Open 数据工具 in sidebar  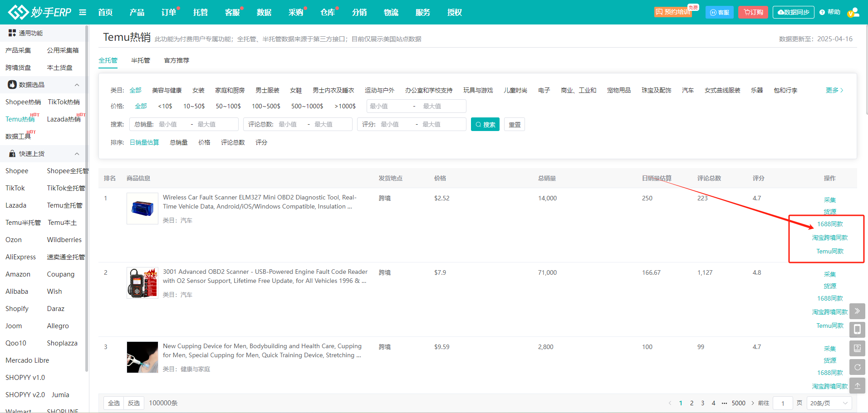pyautogui.click(x=18, y=136)
